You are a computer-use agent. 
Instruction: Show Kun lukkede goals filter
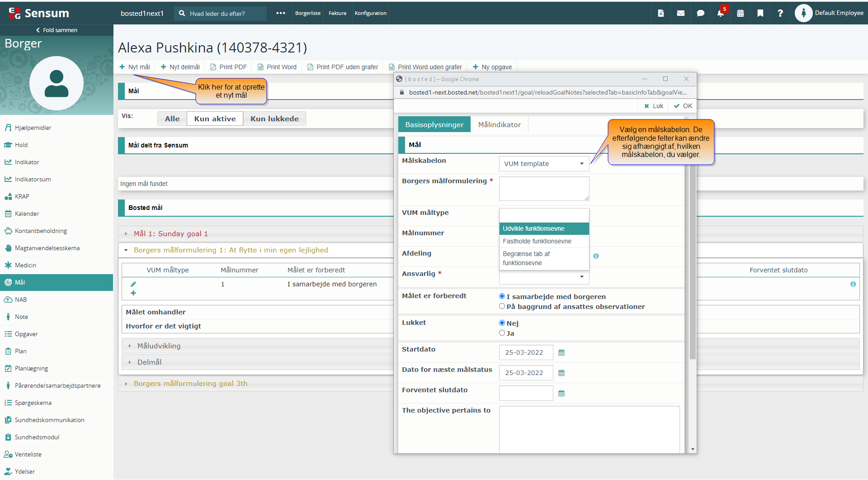tap(274, 119)
